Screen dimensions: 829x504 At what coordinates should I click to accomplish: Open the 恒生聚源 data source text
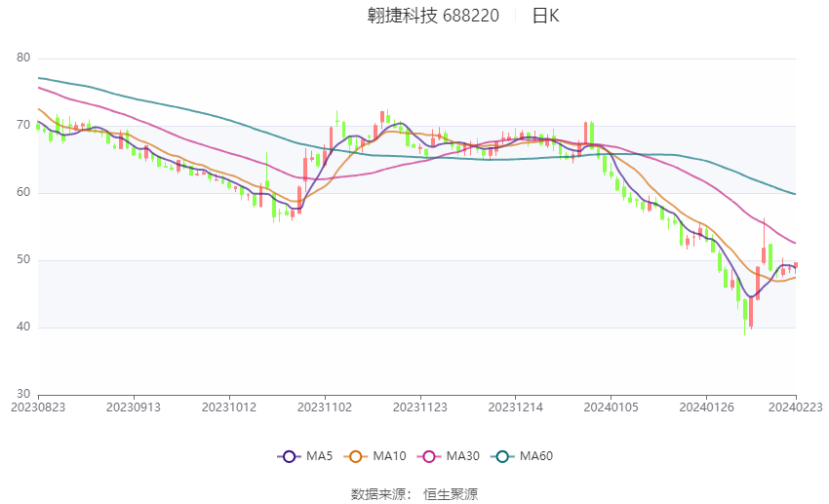tap(451, 494)
